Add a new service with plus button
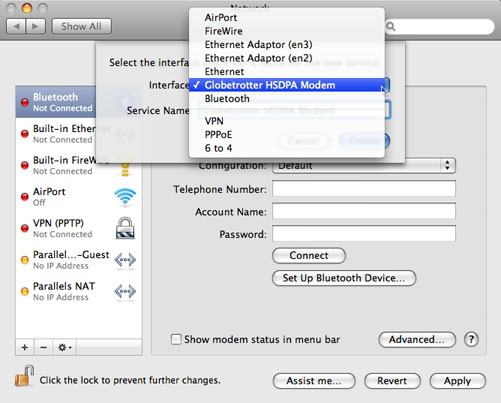This screenshot has width=501, height=403. click(25, 347)
